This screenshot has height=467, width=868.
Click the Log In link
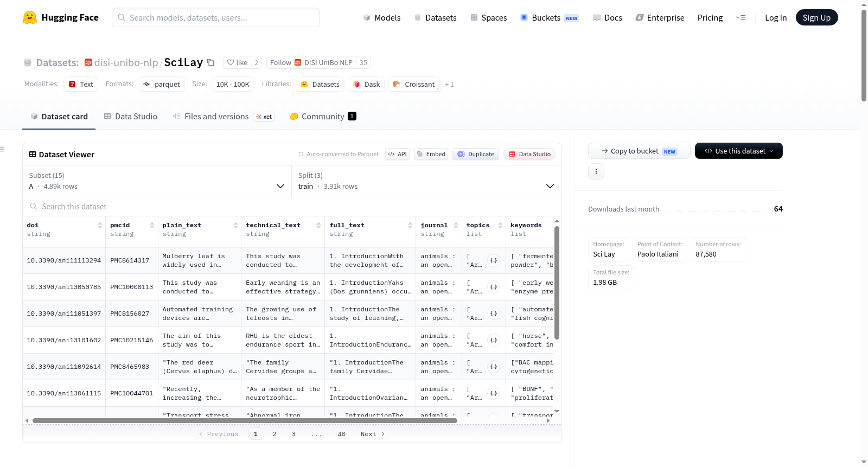[776, 17]
